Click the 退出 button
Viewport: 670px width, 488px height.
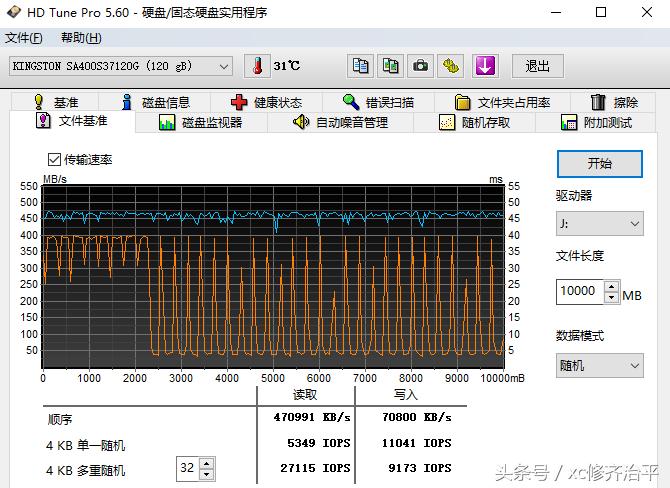click(538, 66)
